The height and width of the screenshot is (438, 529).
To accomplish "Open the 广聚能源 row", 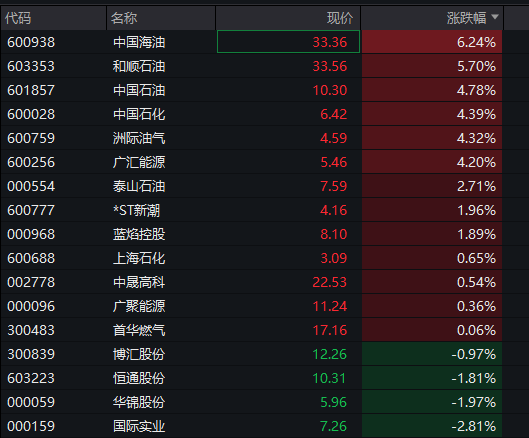I will coord(139,306).
